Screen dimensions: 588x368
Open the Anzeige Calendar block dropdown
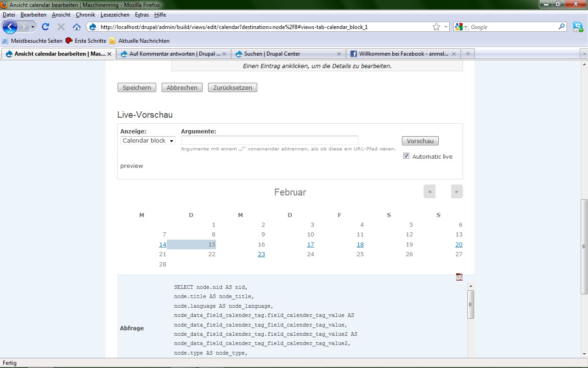coord(147,141)
